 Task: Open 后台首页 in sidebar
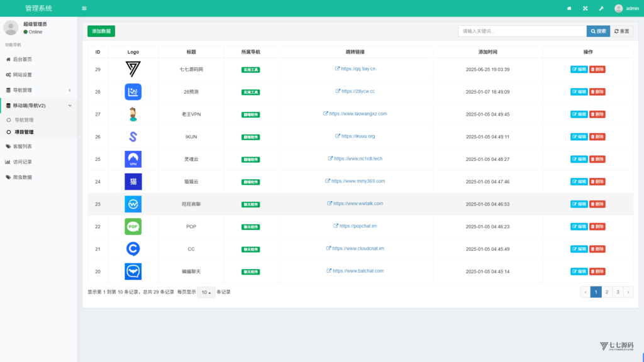point(38,59)
